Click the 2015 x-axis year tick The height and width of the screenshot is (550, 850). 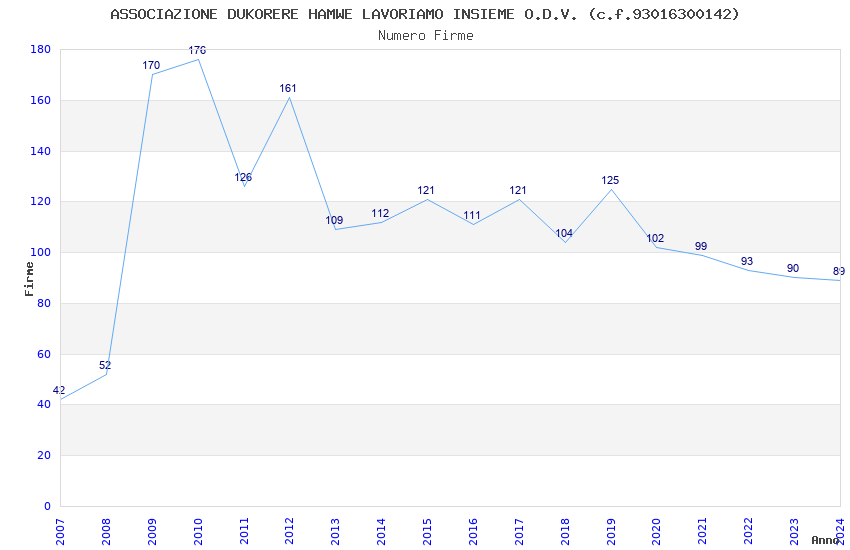[427, 531]
